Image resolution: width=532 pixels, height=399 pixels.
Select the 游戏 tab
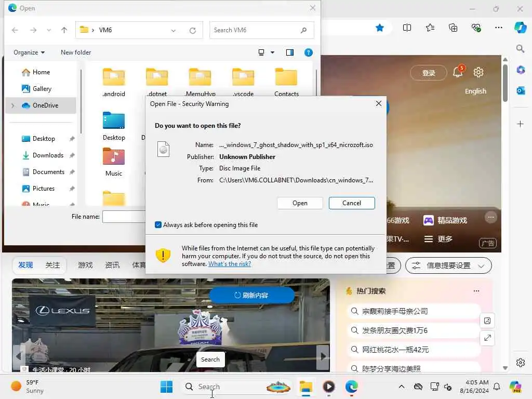coord(85,265)
